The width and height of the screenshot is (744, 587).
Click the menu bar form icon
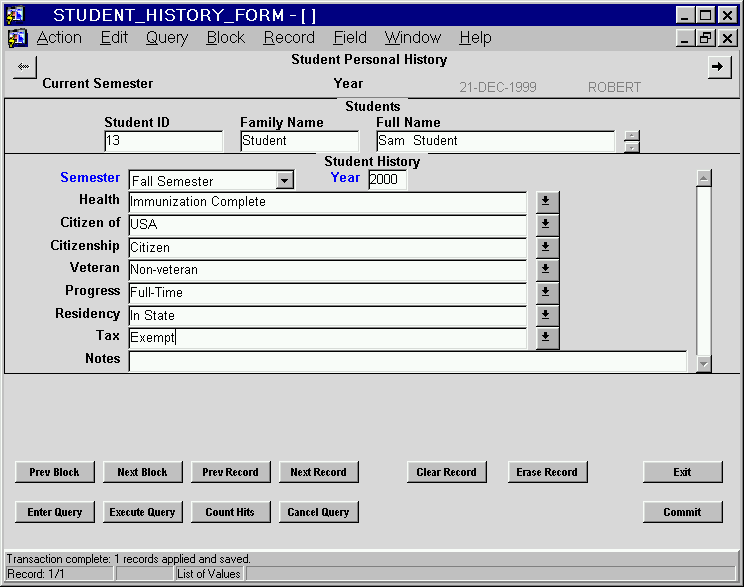18,38
